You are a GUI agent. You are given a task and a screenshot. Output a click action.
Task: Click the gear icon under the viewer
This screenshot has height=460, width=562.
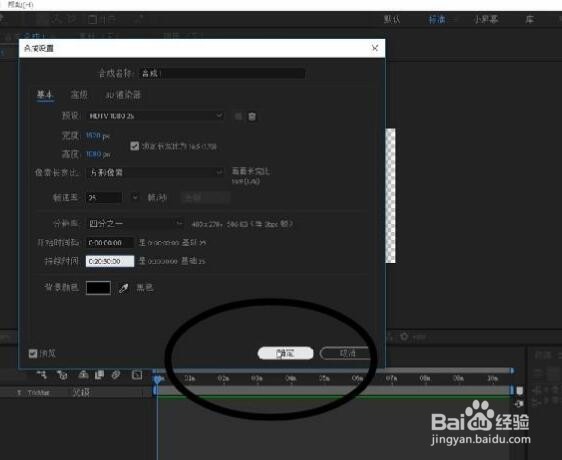pos(404,337)
